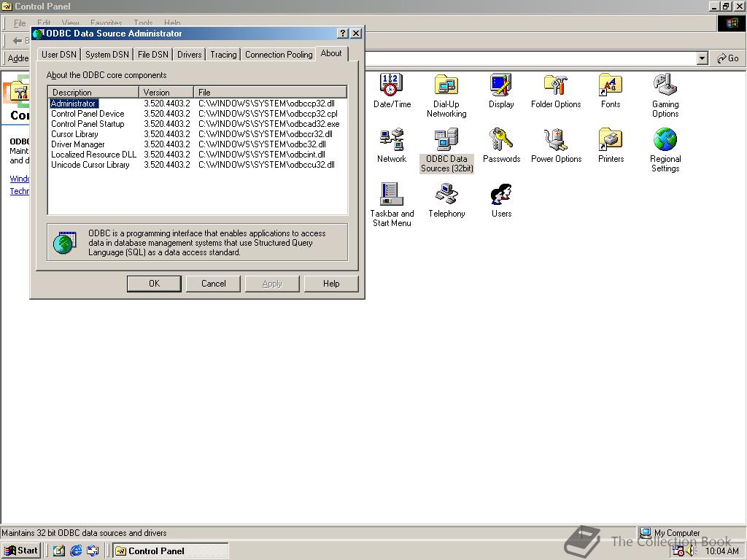Screen dimensions: 747x560
Task: Click the Control Panel taskbar button
Action: tap(170, 551)
